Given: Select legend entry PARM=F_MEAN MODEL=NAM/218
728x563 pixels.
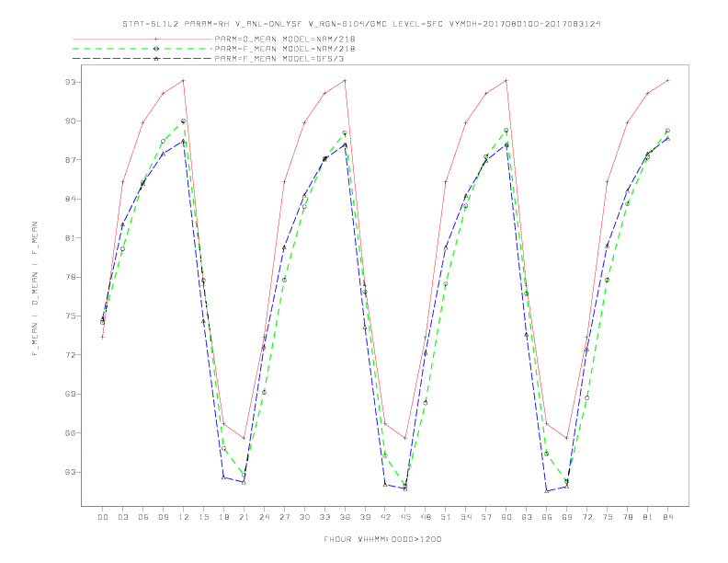Looking at the screenshot, I should 285,49.
